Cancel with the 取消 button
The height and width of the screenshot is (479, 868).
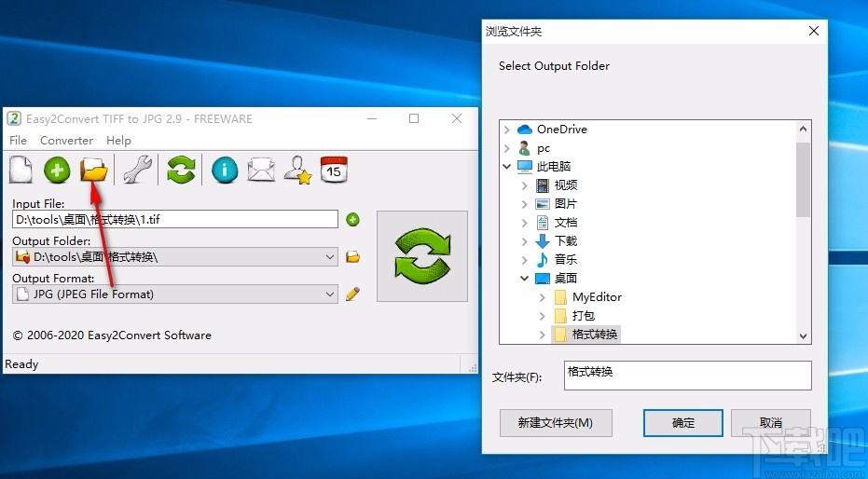pos(771,423)
